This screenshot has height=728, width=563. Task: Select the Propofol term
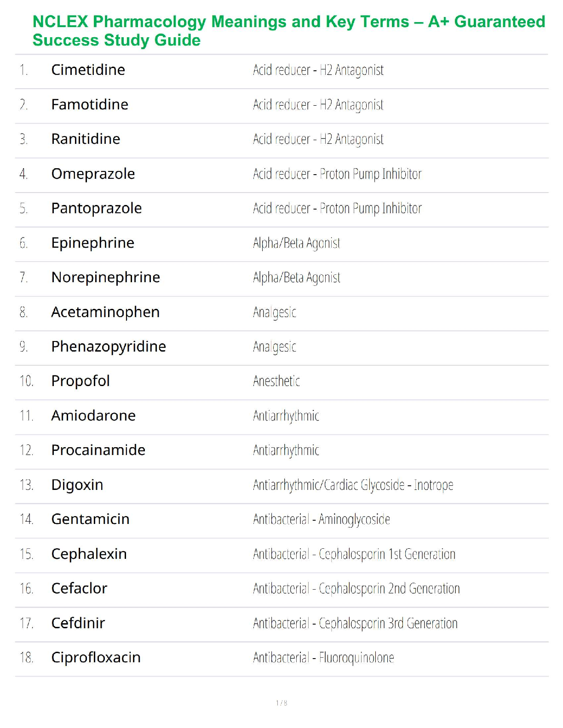coord(80,381)
